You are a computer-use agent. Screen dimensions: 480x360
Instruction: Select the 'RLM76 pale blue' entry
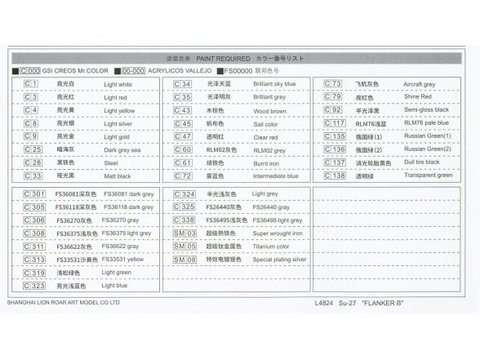pos(426,123)
